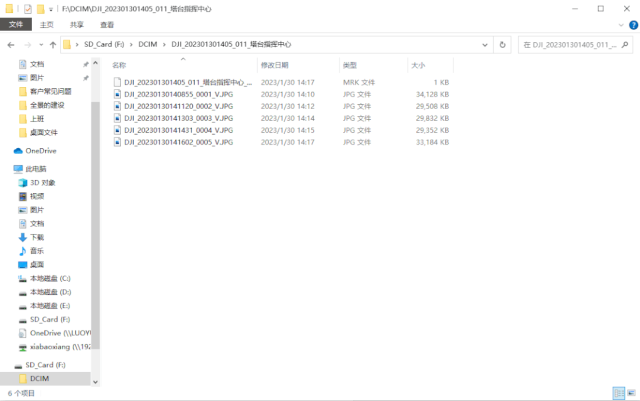Go up one folder level arrow

(x=53, y=45)
